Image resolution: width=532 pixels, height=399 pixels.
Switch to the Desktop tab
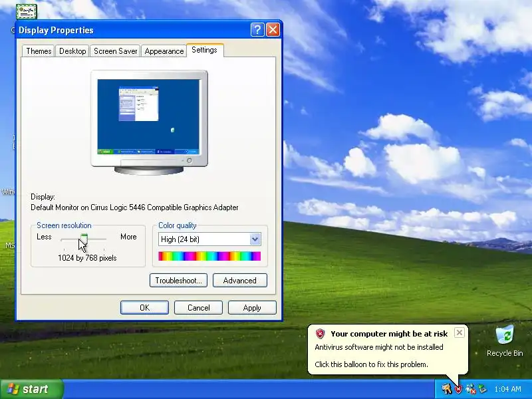click(72, 51)
